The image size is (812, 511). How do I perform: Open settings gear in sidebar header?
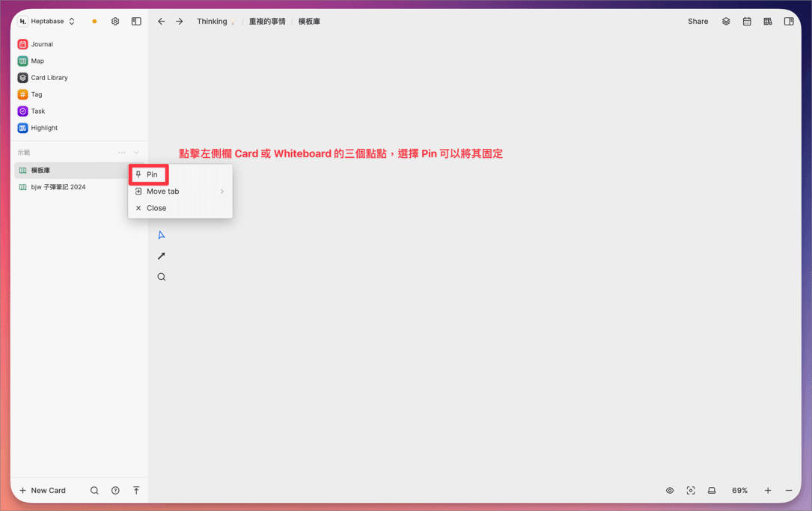click(x=115, y=21)
